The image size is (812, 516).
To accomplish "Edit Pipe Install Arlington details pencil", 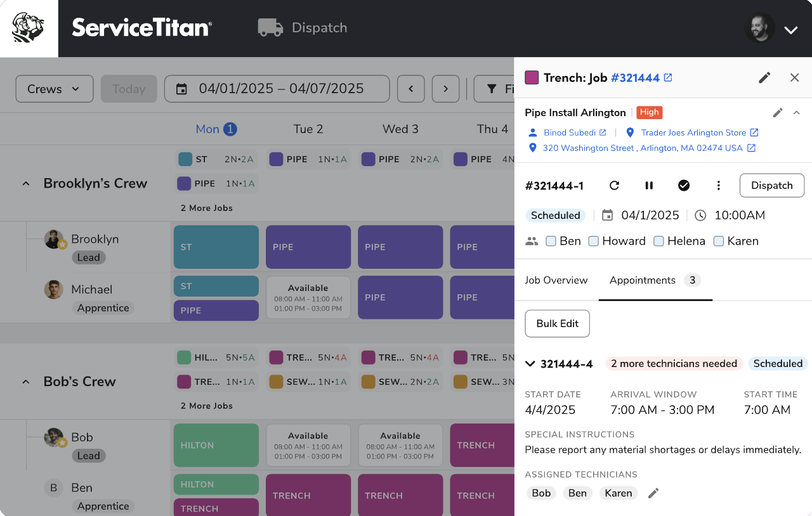I will (x=778, y=113).
